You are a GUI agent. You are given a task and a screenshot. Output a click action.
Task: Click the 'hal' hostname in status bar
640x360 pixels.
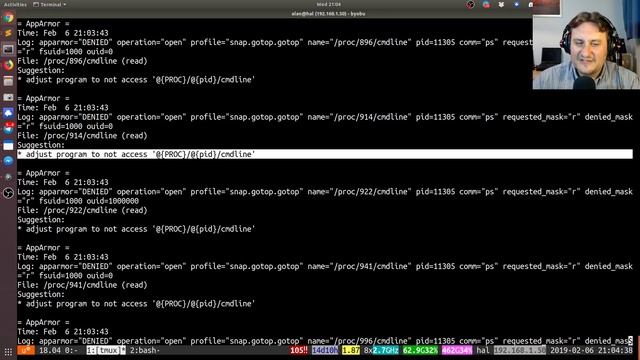pos(483,350)
